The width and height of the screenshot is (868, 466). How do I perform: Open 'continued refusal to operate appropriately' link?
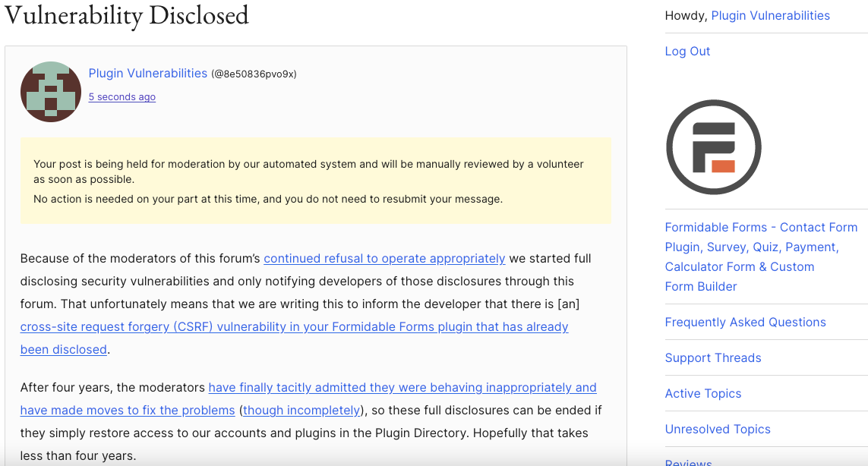(x=384, y=259)
